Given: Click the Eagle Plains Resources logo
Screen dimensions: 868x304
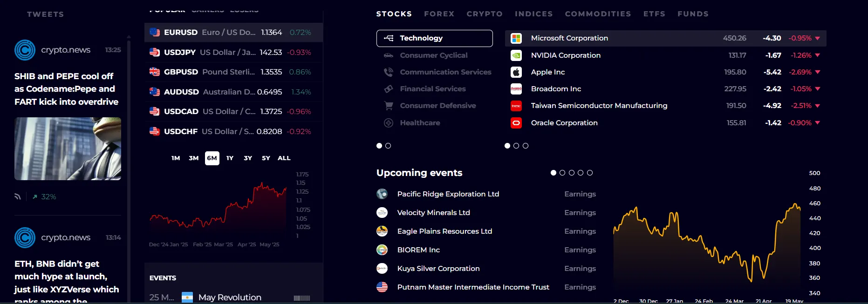Looking at the screenshot, I should coord(382,231).
